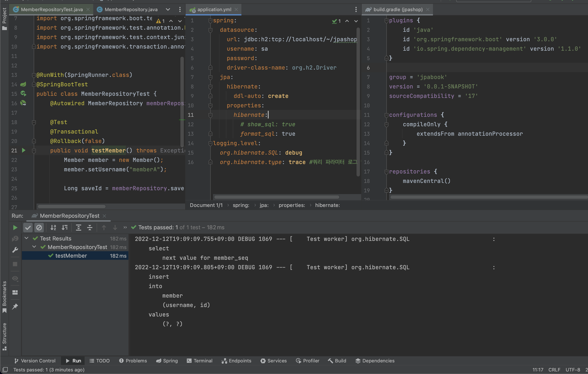This screenshot has height=374, width=588.
Task: Click the Run class gutter icon on line 15
Action: (23, 94)
